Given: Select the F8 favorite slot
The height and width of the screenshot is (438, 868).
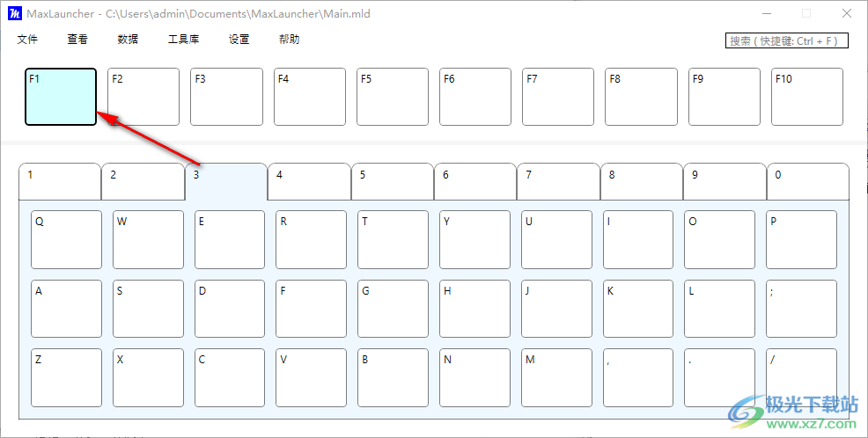Looking at the screenshot, I should pyautogui.click(x=641, y=97).
